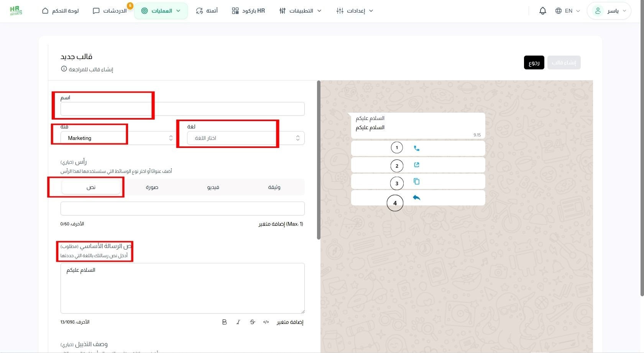Viewport: 644px width, 353px height.
Task: Select the فيديو header type option
Action: (x=213, y=187)
